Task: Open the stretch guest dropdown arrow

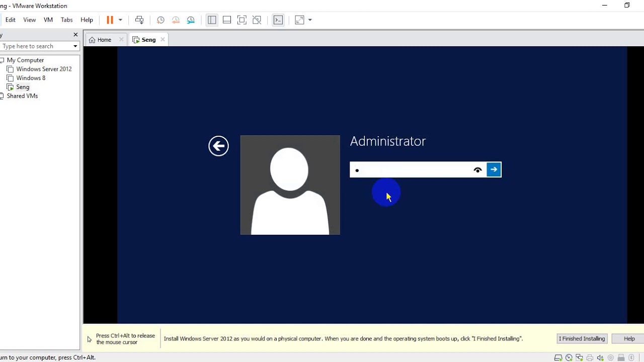Action: point(310,20)
